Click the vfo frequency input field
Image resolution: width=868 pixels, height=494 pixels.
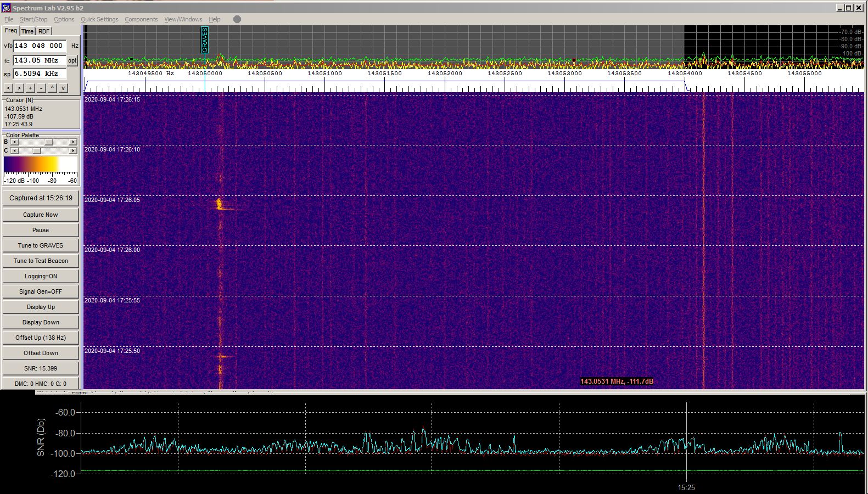click(x=40, y=46)
